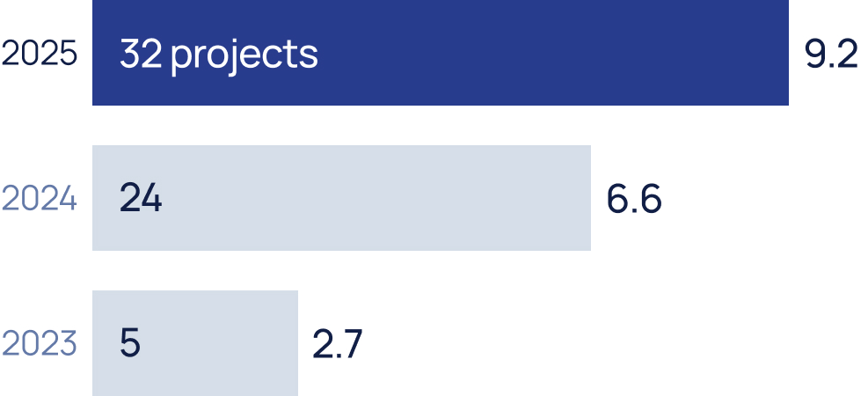Click white gap between 2025 and 2024 bars
This screenshot has height=396, width=868.
coord(440,125)
